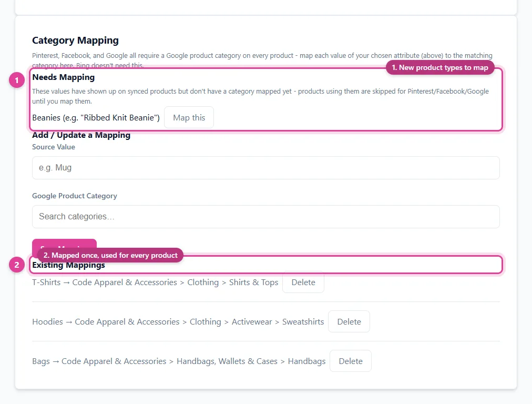Select the Needs Mapping heading

[x=64, y=77]
